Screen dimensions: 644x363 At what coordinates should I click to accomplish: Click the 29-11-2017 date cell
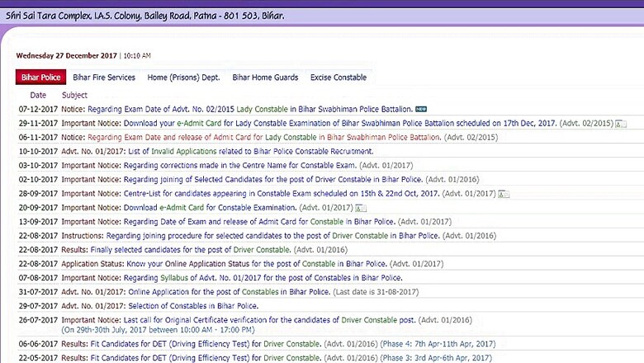pyautogui.click(x=38, y=123)
